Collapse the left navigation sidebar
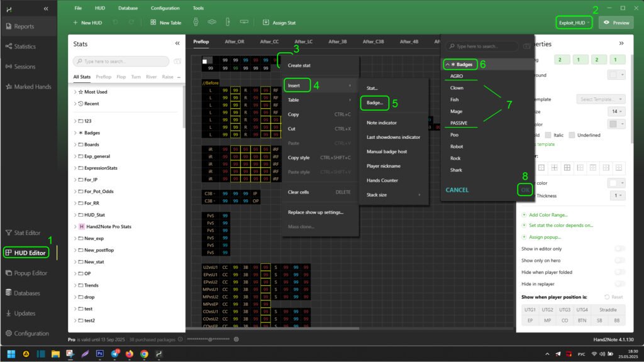Image resolution: width=644 pixels, height=362 pixels. click(x=46, y=8)
